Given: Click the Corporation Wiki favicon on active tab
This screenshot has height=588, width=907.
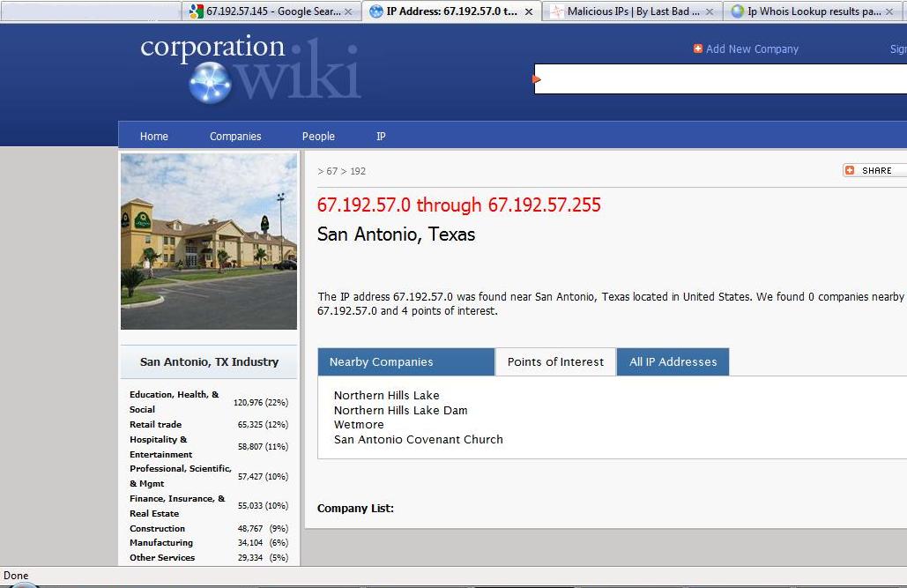Looking at the screenshot, I should (x=376, y=11).
